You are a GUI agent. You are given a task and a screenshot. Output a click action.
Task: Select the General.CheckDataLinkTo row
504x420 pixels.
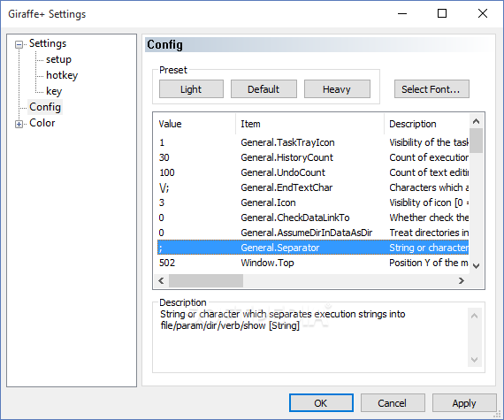[313, 218]
